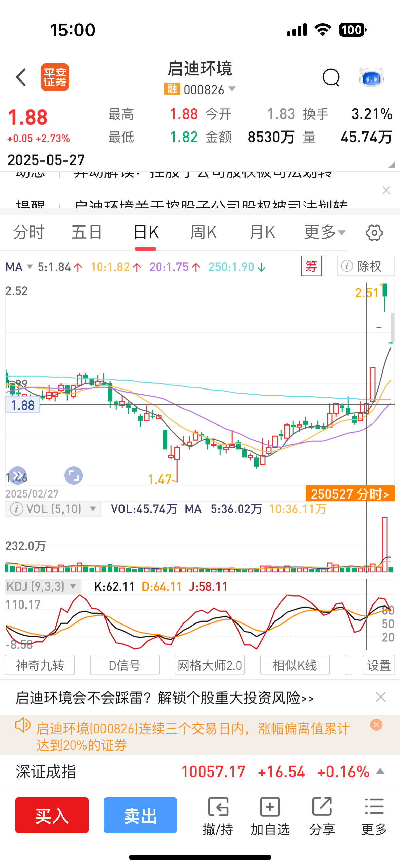
Task: Open the search magnifier icon
Action: click(x=331, y=77)
